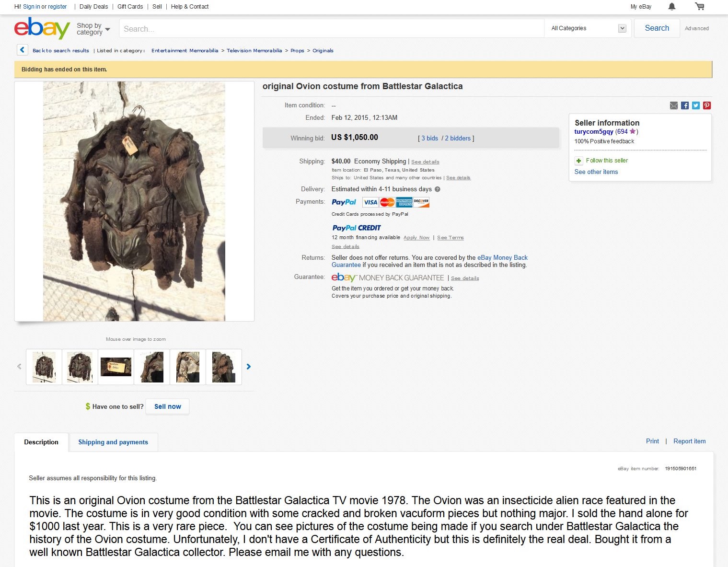Screen dimensions: 728x567
Task: Focus the main search input field
Action: coord(332,28)
